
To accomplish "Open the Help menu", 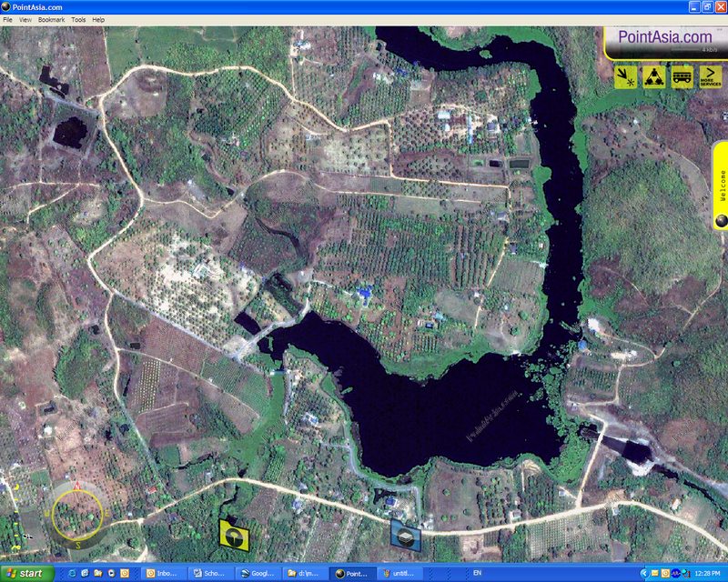I will [x=98, y=19].
